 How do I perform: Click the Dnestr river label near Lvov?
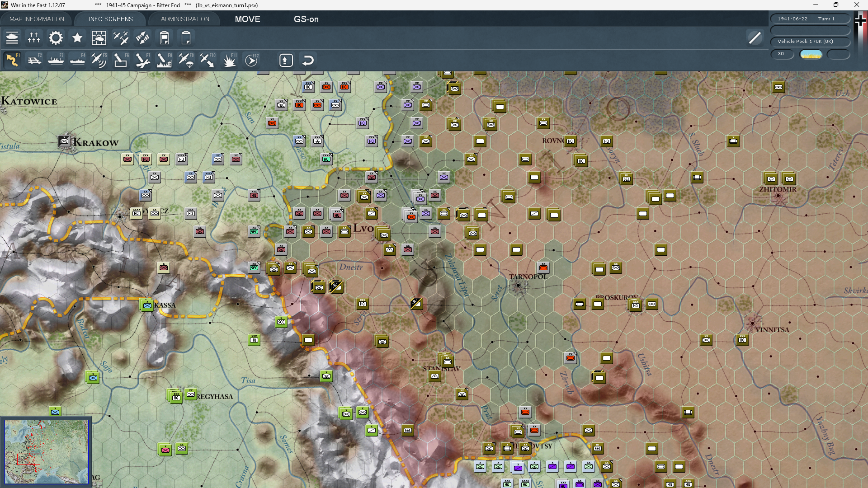[x=351, y=267]
